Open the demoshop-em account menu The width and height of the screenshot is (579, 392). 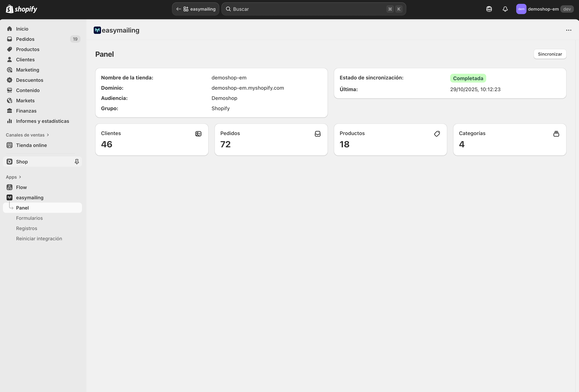tap(545, 9)
